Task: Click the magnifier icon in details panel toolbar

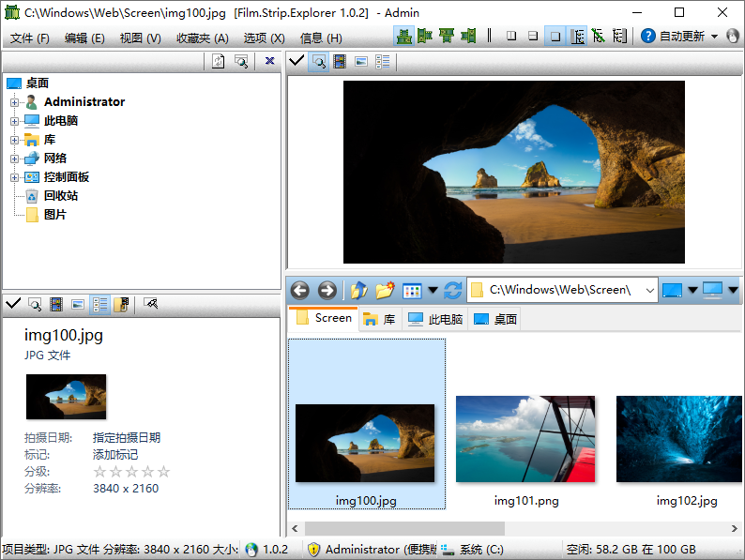Action: click(x=35, y=304)
